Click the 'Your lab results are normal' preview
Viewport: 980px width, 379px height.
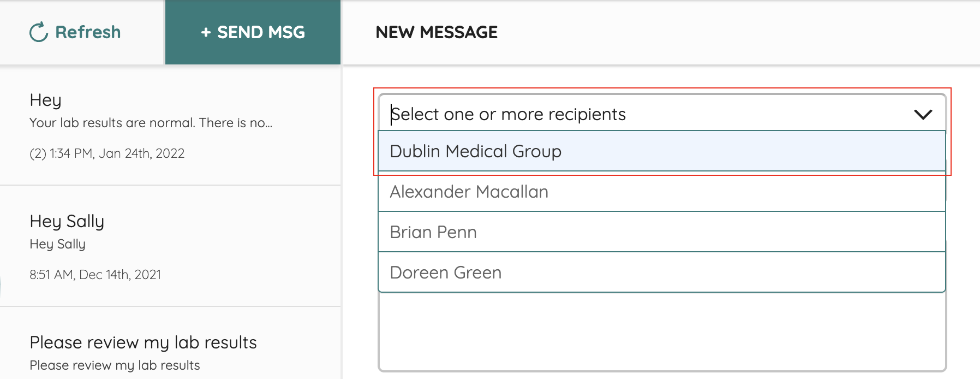click(x=151, y=123)
